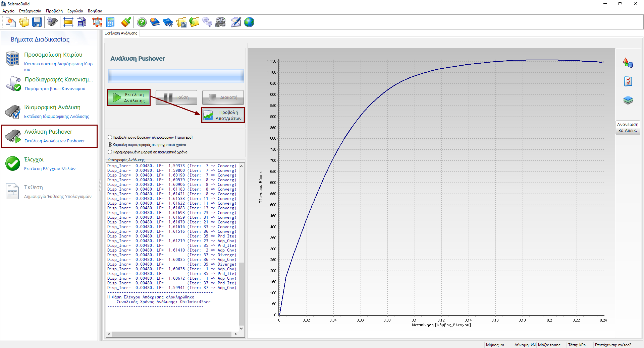
Task: Select 'Παραμορφωμένη μορφή σε πραγματικό χρόνο' option
Action: [110, 152]
